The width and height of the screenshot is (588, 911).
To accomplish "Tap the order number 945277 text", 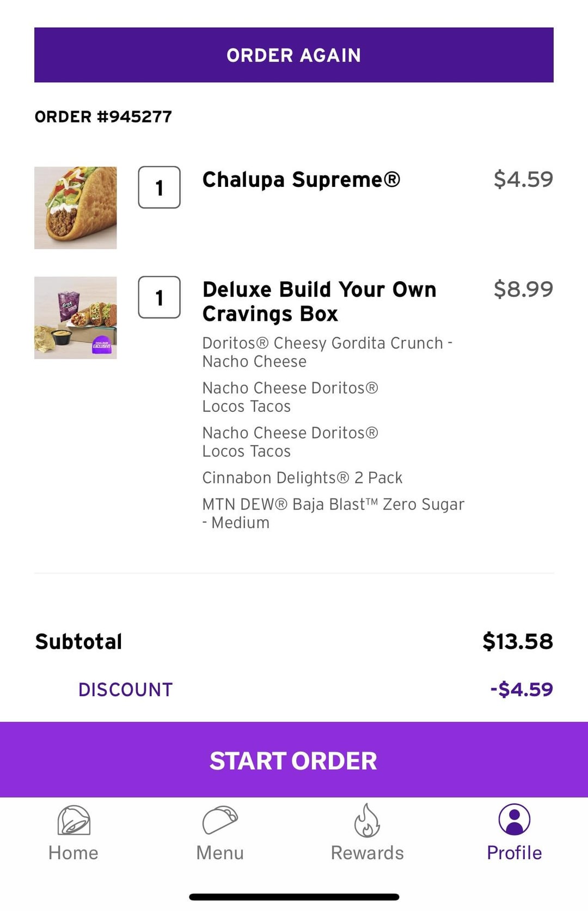I will pyautogui.click(x=103, y=117).
